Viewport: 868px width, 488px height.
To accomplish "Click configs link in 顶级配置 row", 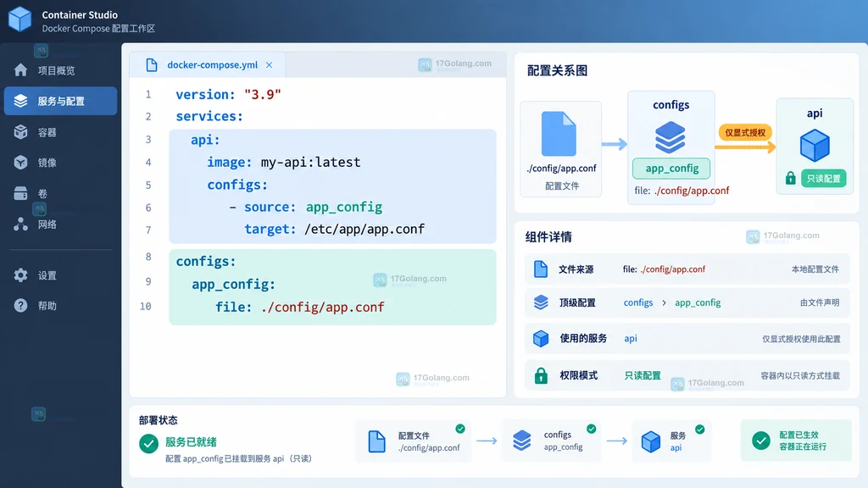I will [638, 302].
